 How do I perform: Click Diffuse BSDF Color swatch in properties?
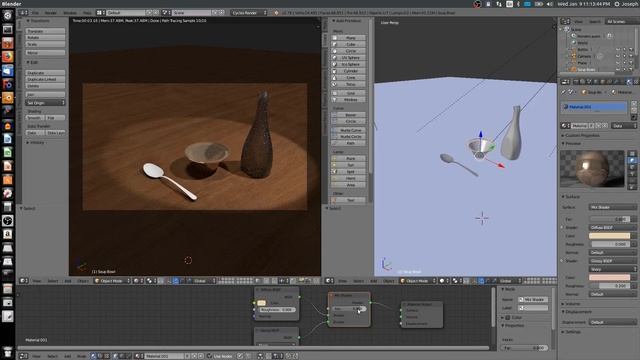tap(610, 236)
